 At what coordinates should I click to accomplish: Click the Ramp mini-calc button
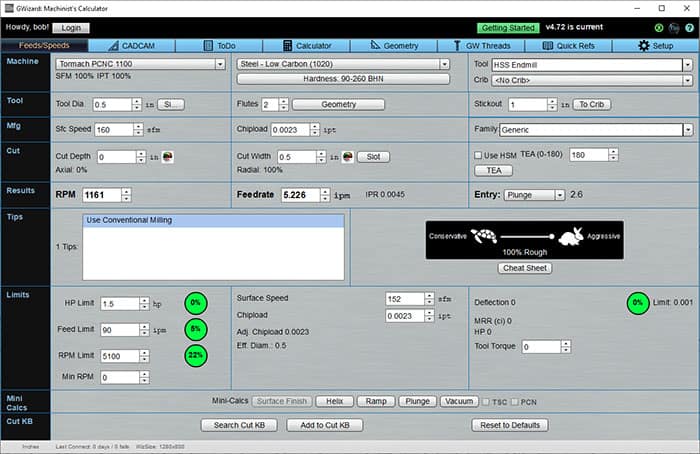point(376,401)
